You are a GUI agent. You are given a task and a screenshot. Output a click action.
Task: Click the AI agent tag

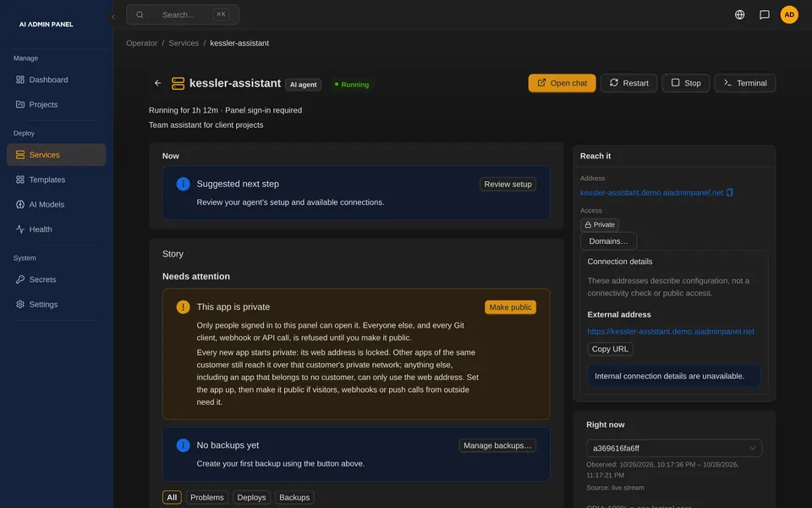coord(303,85)
